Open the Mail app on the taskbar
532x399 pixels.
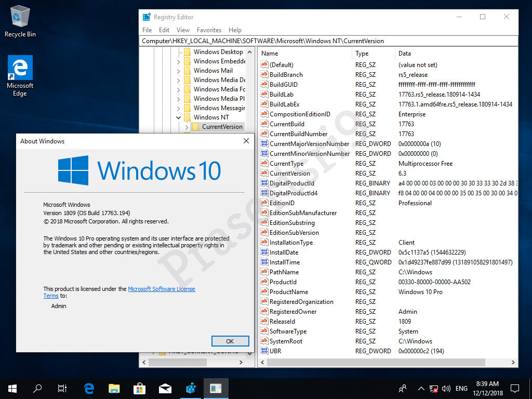[x=165, y=389]
